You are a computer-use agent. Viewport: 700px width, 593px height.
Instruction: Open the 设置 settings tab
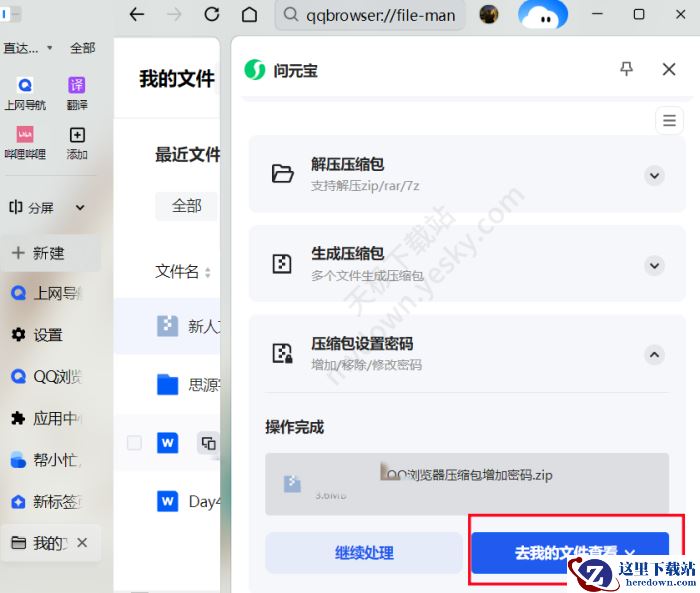[x=48, y=334]
